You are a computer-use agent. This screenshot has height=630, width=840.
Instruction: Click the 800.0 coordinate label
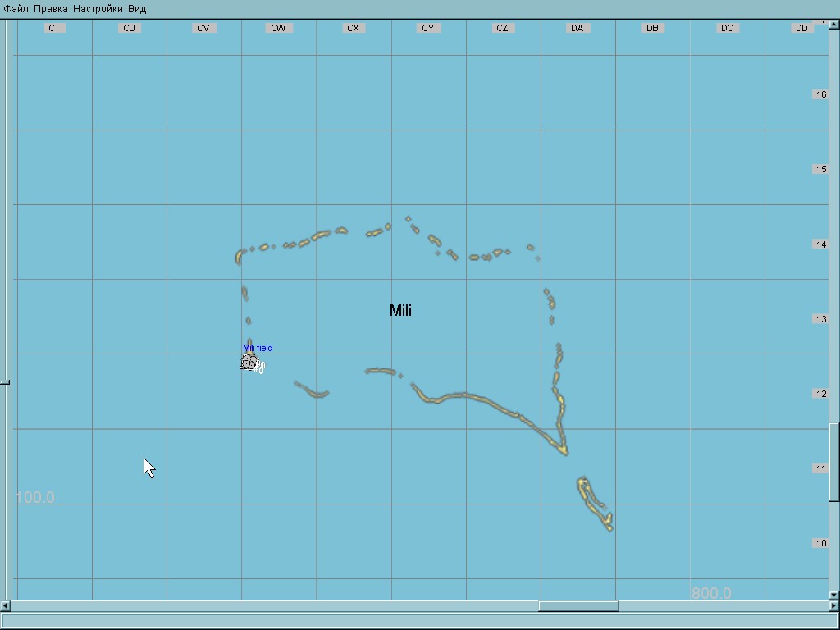point(711,593)
